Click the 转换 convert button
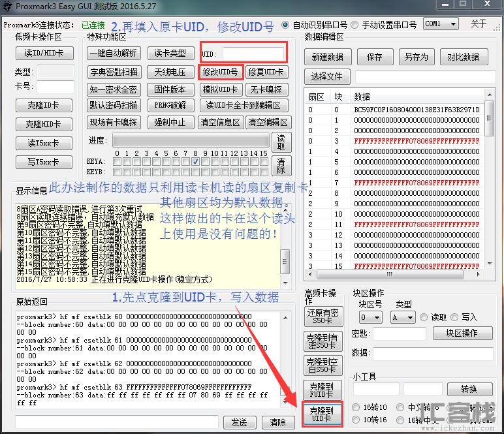Viewport: 504px width, 434px height. (x=469, y=389)
